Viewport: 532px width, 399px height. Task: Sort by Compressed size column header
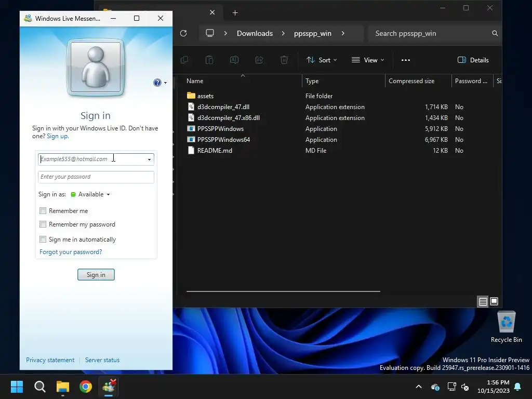418,81
